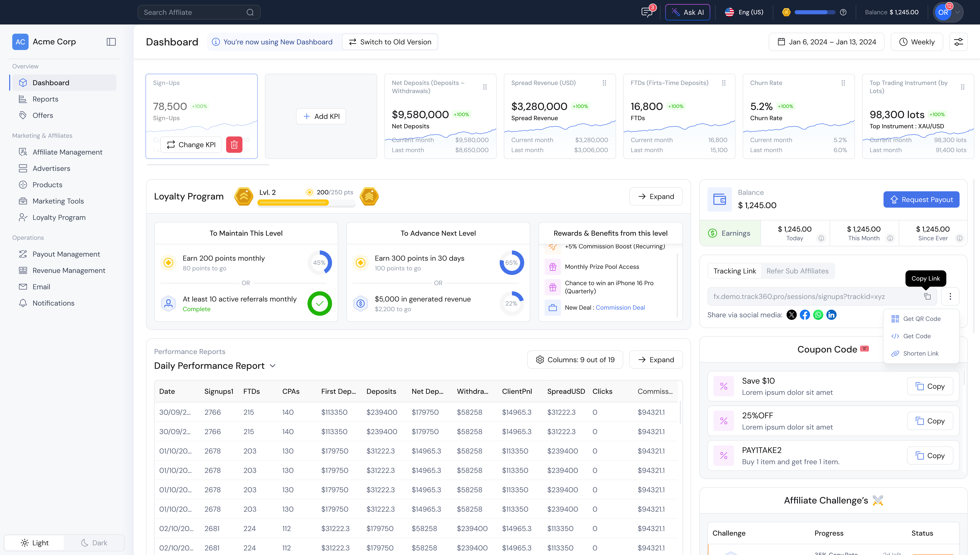
Task: Select the Marketing Tools sidebar icon
Action: point(23,201)
